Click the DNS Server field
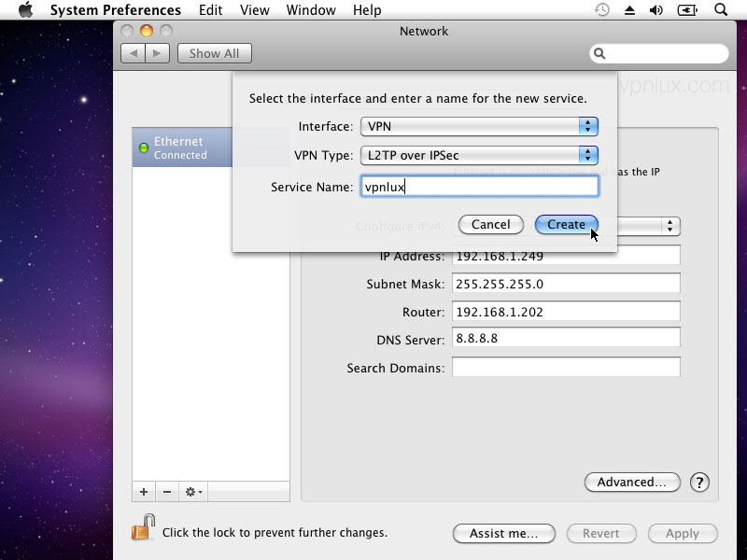 [x=566, y=338]
